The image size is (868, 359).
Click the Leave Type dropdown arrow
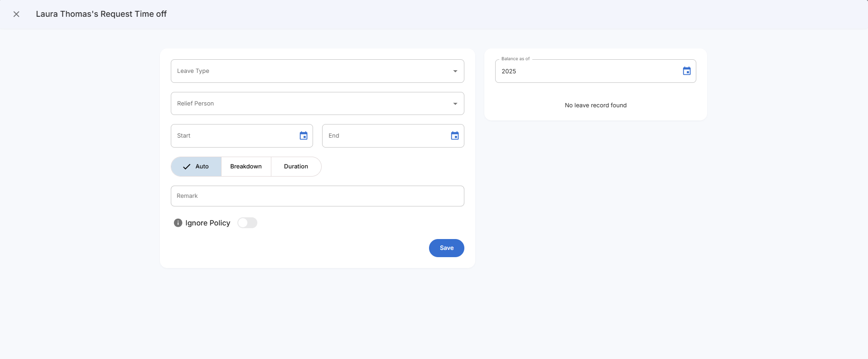(x=455, y=71)
